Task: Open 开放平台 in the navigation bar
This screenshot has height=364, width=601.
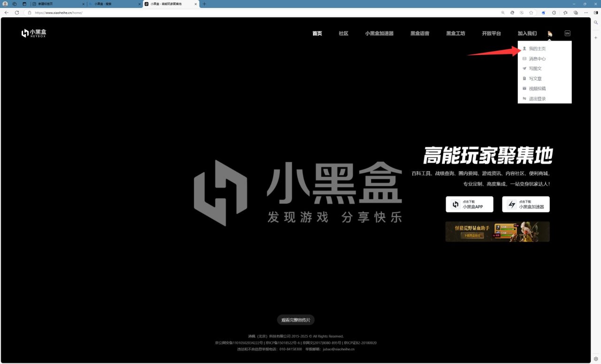Action: click(x=491, y=34)
